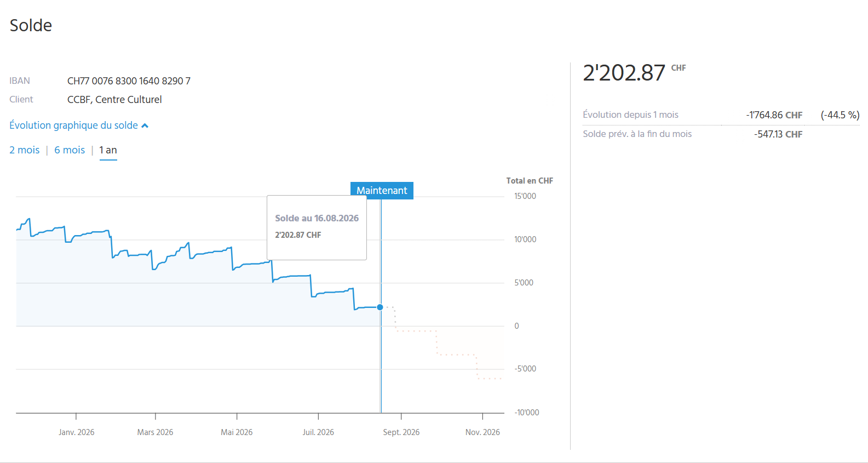This screenshot has height=463, width=868.
Task: Click the Nov. 2026 axis label
Action: 482,432
